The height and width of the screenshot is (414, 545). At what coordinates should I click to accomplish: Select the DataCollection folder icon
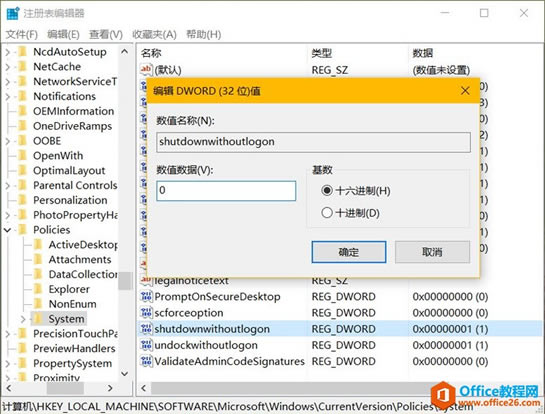tap(38, 274)
